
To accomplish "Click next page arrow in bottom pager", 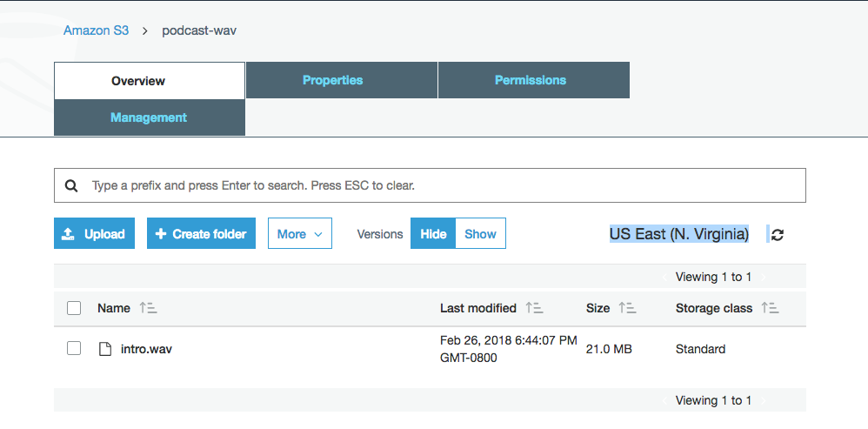I will 764,401.
